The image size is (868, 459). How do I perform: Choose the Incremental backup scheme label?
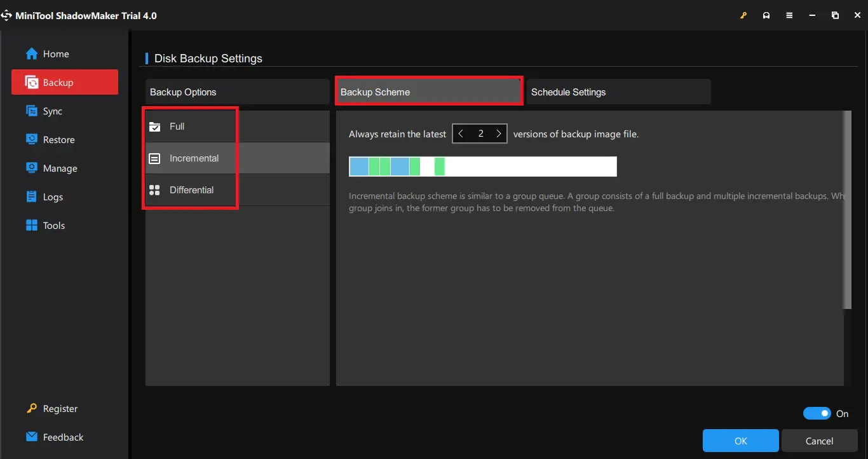tap(194, 158)
